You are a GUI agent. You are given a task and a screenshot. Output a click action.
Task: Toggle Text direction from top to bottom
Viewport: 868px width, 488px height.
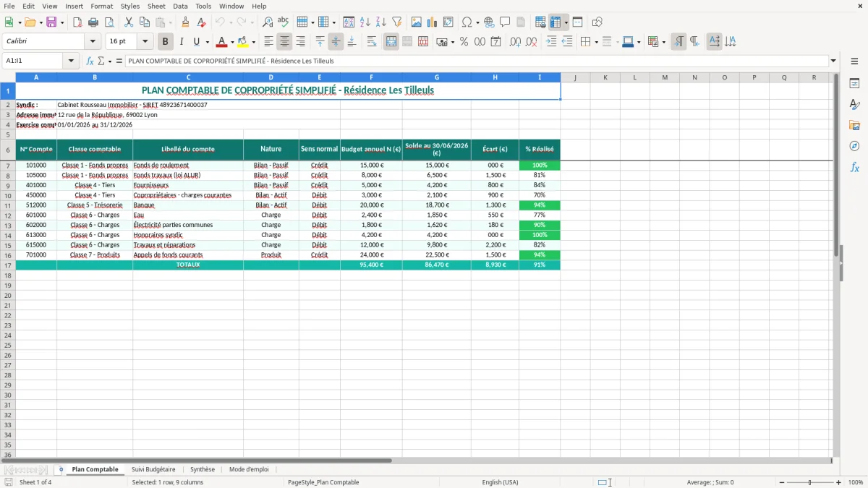(730, 42)
